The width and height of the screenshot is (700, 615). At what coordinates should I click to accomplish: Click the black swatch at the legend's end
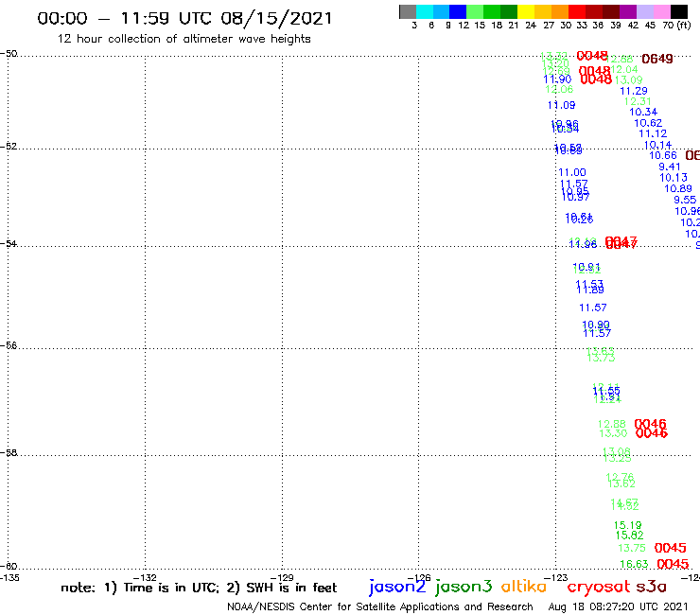678,11
